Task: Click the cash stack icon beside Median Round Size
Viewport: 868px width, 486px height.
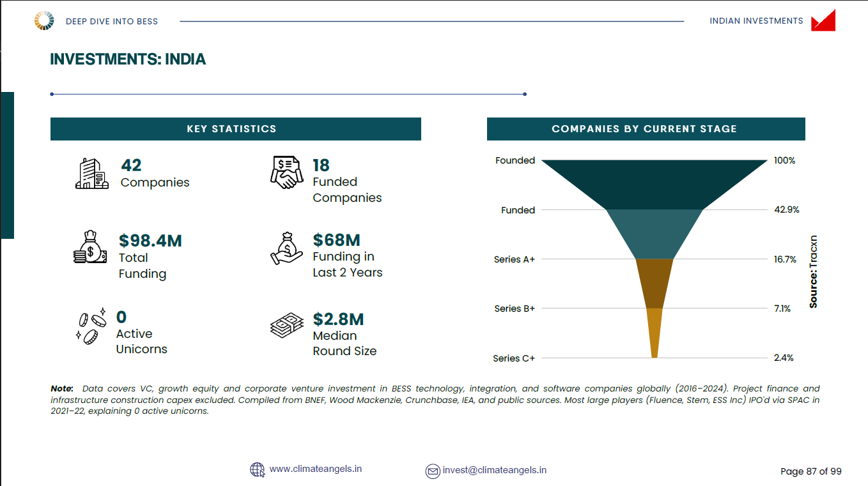Action: click(x=287, y=326)
